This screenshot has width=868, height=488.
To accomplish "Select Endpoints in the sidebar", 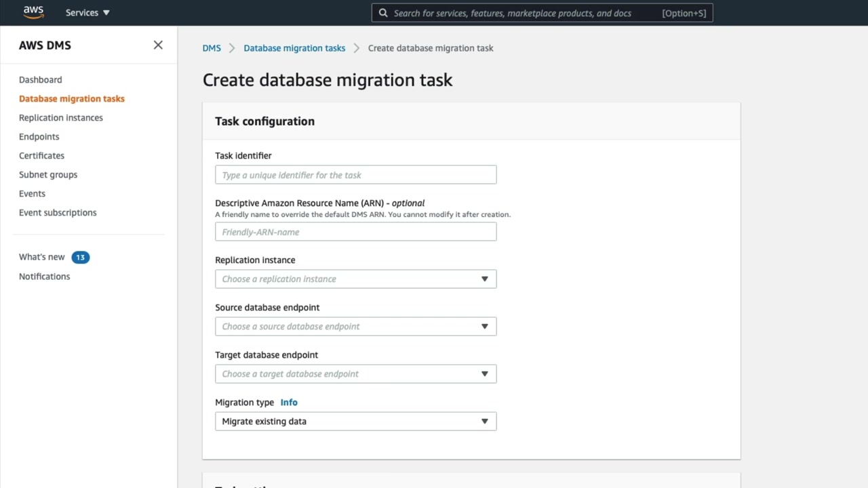I will pos(39,136).
